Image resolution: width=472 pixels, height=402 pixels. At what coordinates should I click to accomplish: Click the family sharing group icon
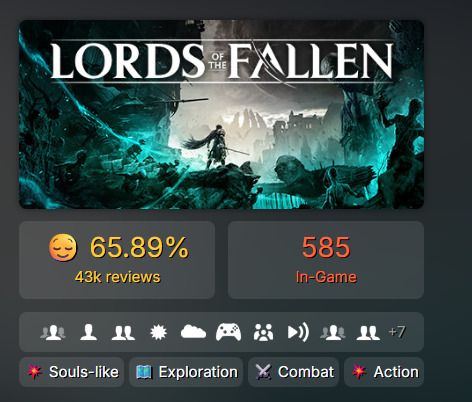pyautogui.click(x=263, y=332)
